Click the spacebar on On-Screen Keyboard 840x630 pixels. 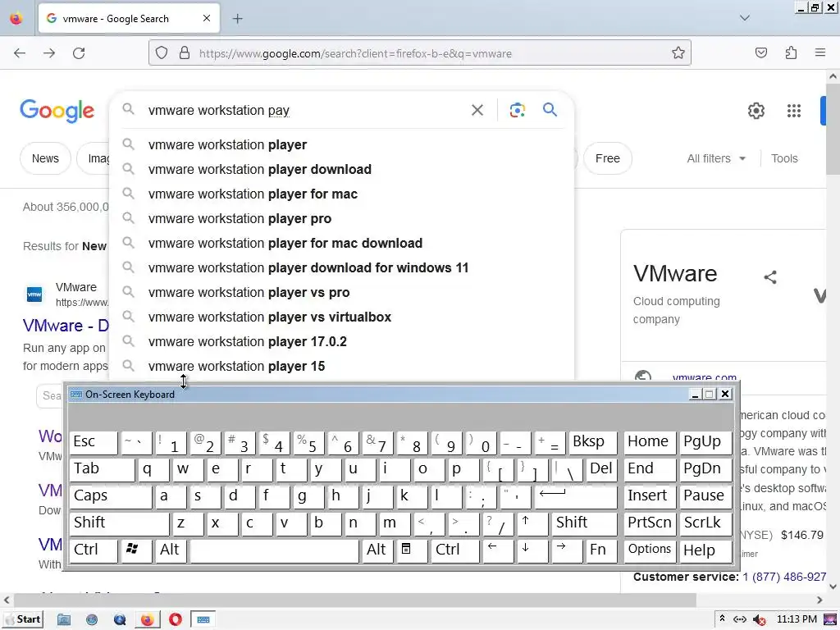click(x=274, y=550)
